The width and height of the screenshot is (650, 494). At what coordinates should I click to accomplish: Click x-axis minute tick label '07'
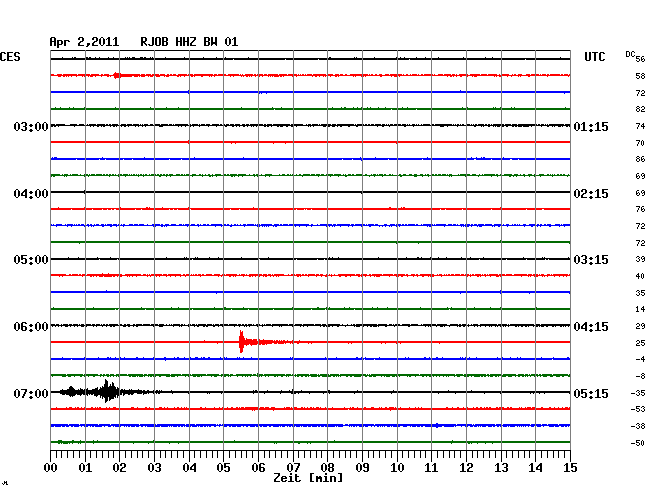point(293,467)
